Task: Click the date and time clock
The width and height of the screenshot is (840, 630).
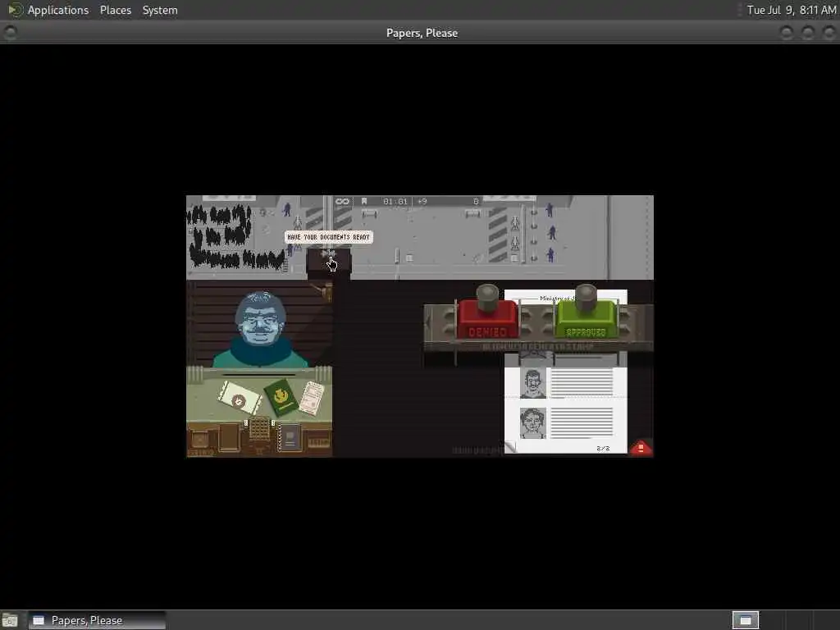Action: (792, 10)
